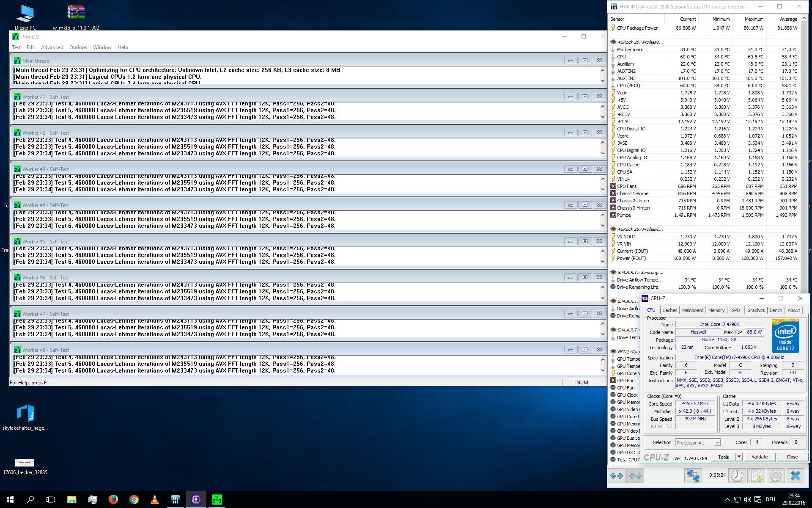The image size is (812, 508).
Task: Open the Prime95 Advanced menu
Action: click(x=52, y=47)
